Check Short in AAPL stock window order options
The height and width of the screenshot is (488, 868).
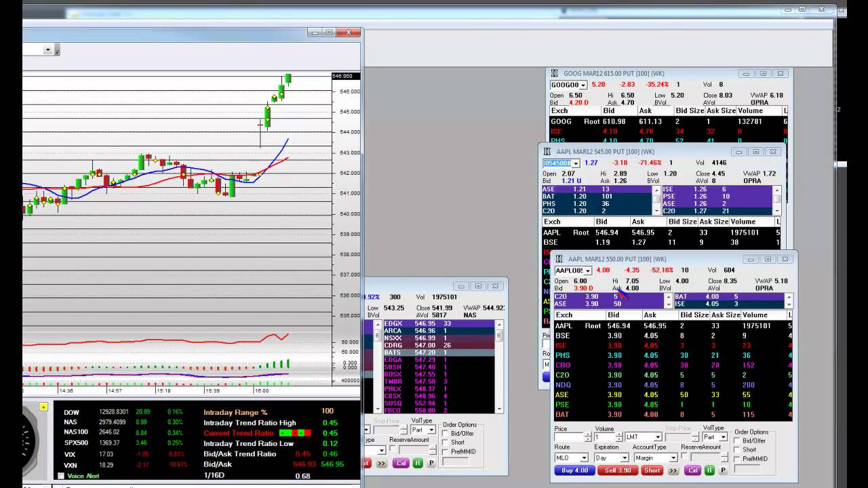pos(446,442)
